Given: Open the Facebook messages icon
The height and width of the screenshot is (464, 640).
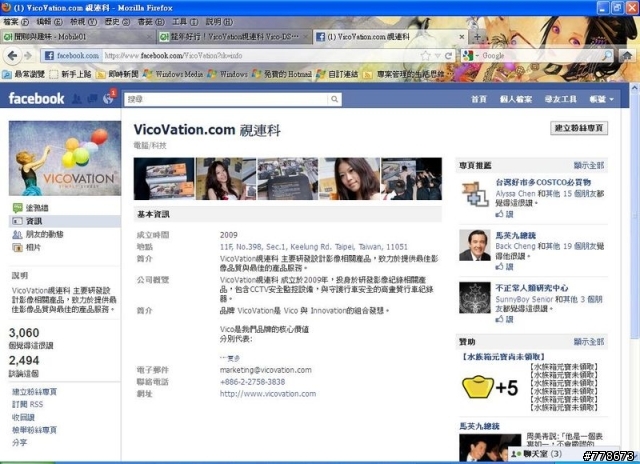Looking at the screenshot, I should (x=92, y=99).
